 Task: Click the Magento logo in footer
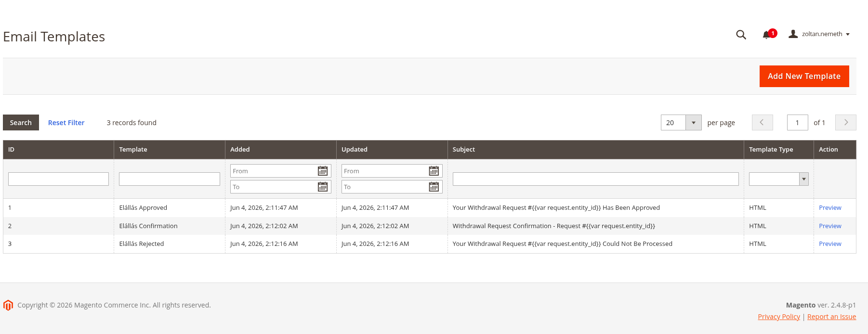pos(8,305)
